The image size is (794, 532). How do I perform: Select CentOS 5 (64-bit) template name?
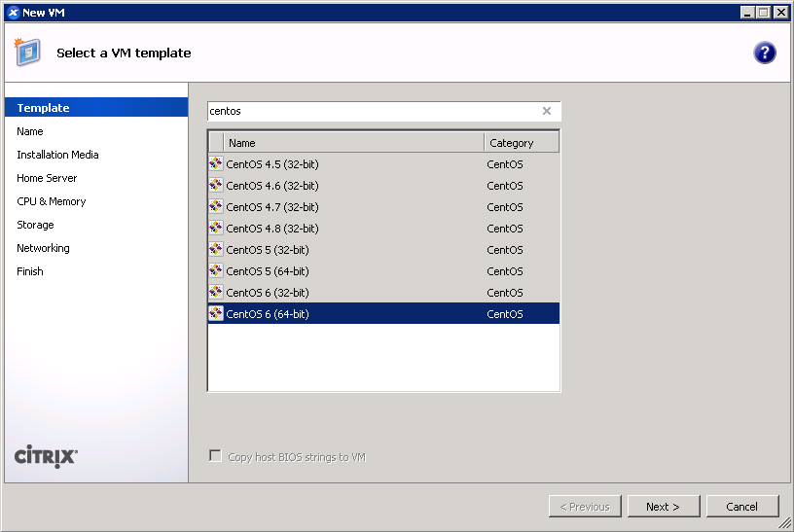268,270
